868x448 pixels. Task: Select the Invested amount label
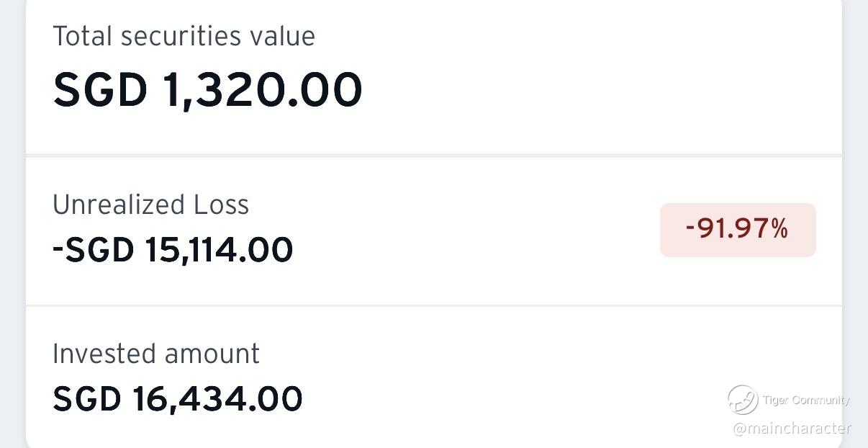coord(155,354)
